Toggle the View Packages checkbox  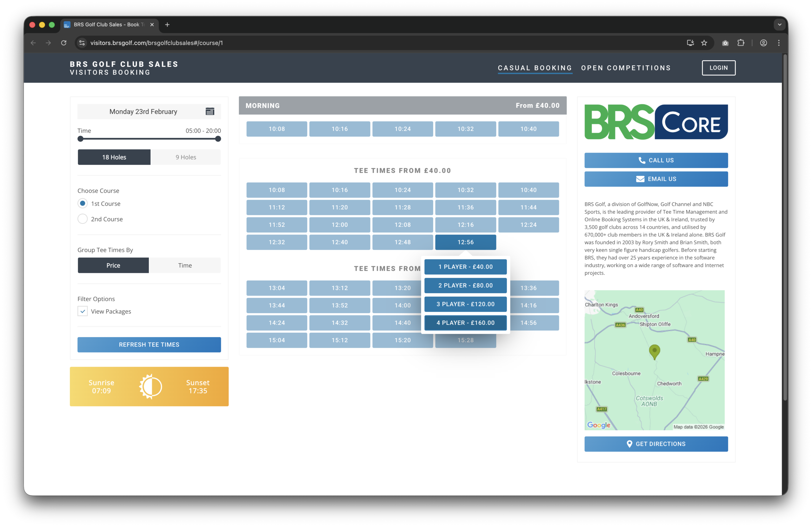[x=82, y=311]
